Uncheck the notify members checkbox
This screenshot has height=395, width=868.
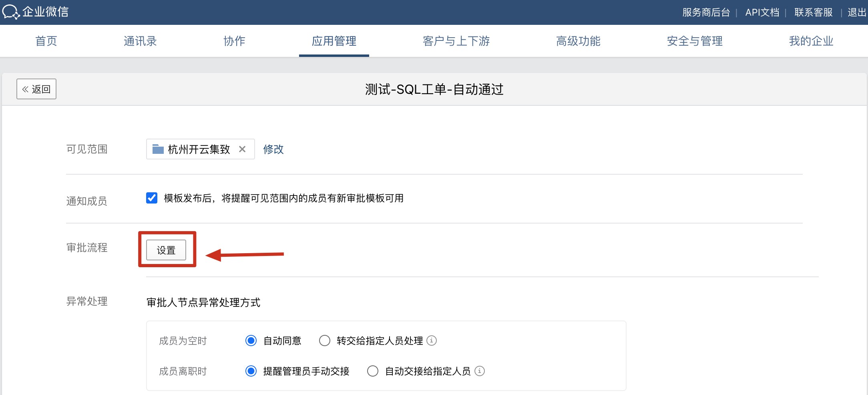tap(152, 198)
